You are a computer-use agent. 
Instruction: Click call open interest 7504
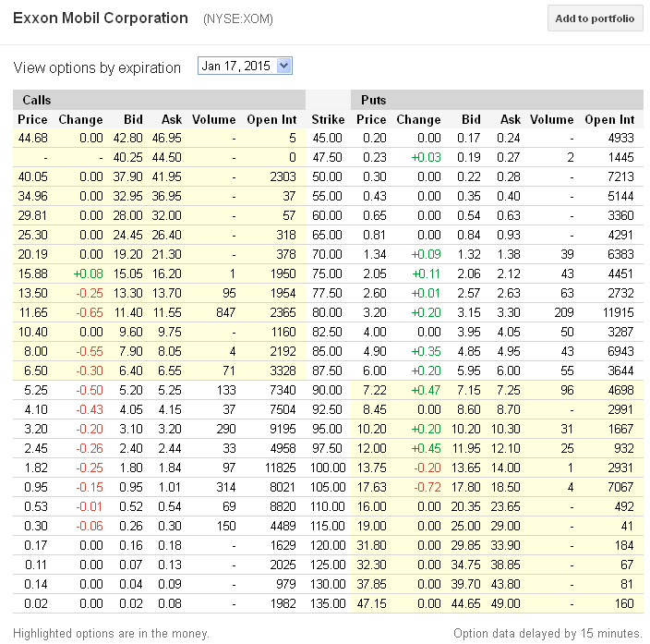click(283, 409)
